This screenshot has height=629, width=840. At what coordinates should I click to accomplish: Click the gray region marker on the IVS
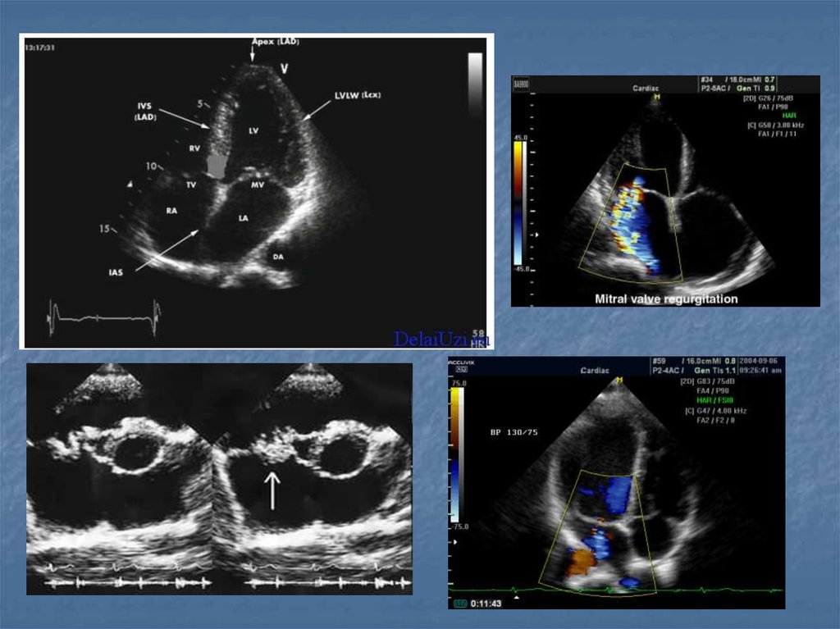point(217,166)
